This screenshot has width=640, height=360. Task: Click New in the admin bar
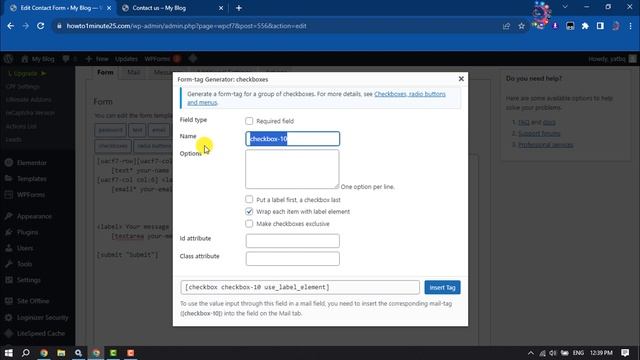[x=97, y=59]
